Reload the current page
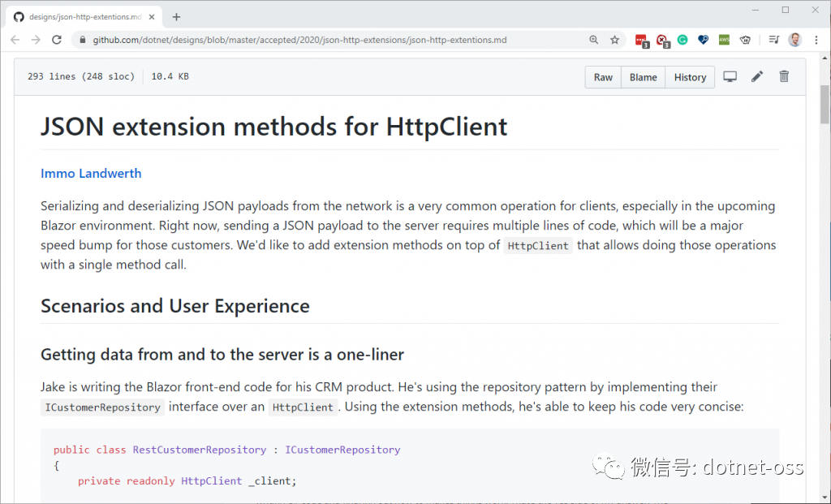Viewport: 831px width, 504px height. pyautogui.click(x=57, y=39)
